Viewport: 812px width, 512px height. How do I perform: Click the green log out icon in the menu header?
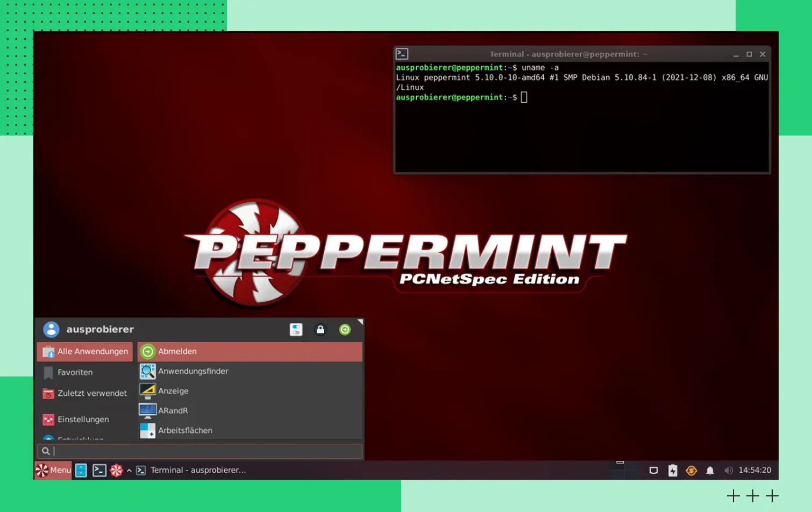[x=345, y=330]
